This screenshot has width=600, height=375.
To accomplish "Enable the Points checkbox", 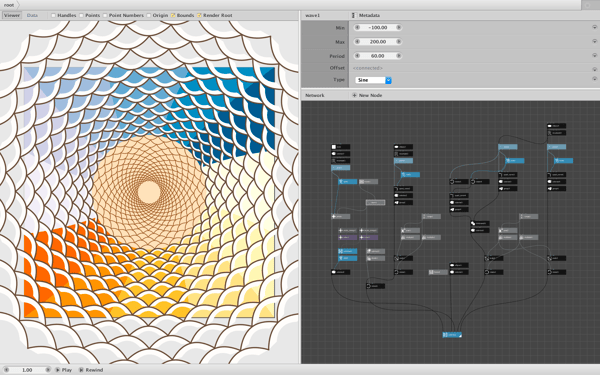I will pyautogui.click(x=81, y=15).
